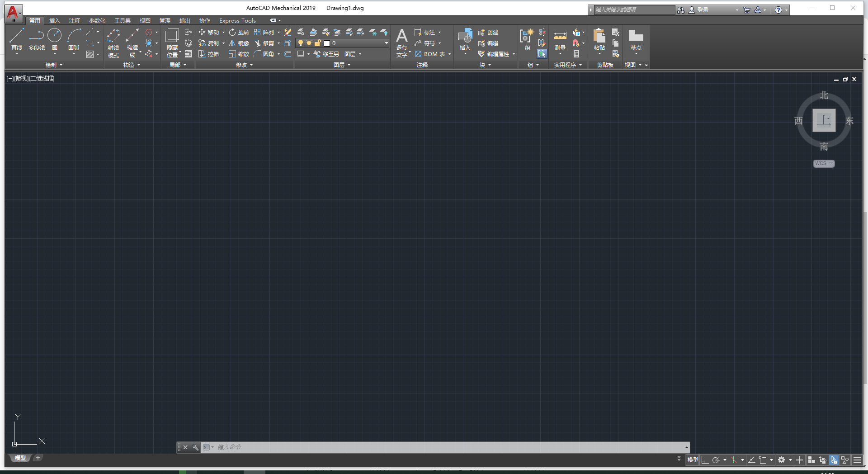Click the 组 (Group) icon
The width and height of the screenshot is (868, 474).
coord(527,35)
